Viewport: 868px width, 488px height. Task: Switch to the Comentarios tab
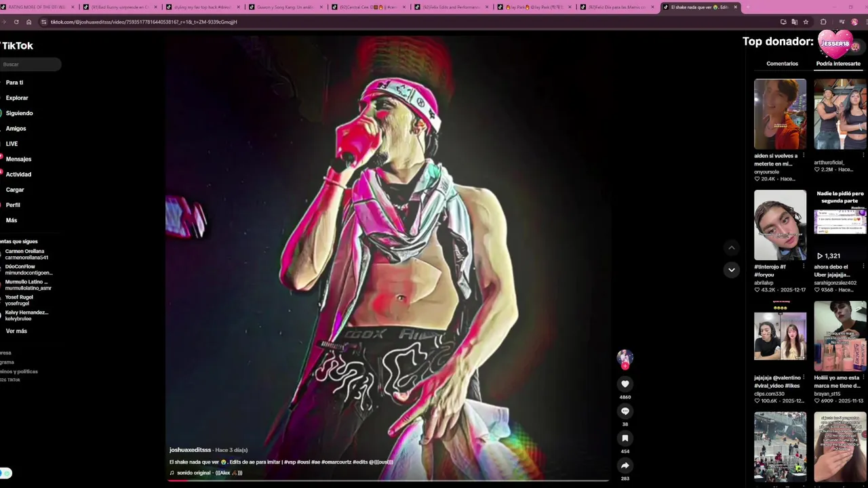pyautogui.click(x=782, y=64)
